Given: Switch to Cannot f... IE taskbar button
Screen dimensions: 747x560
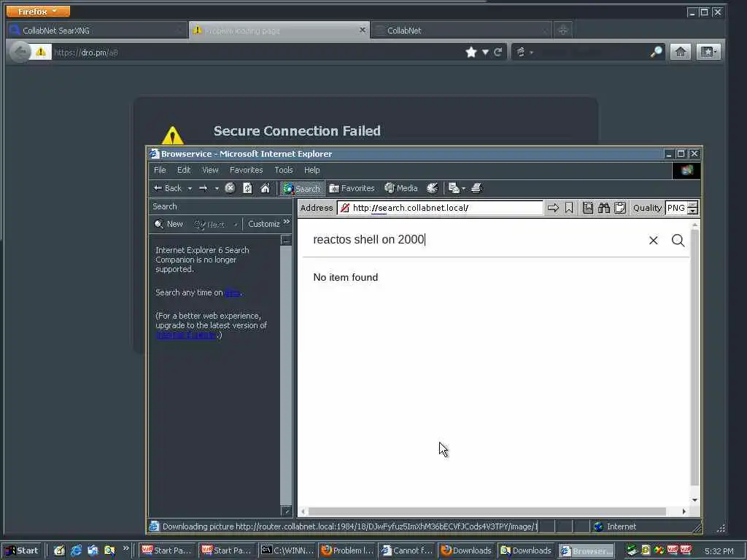Looking at the screenshot, I should (x=407, y=551).
